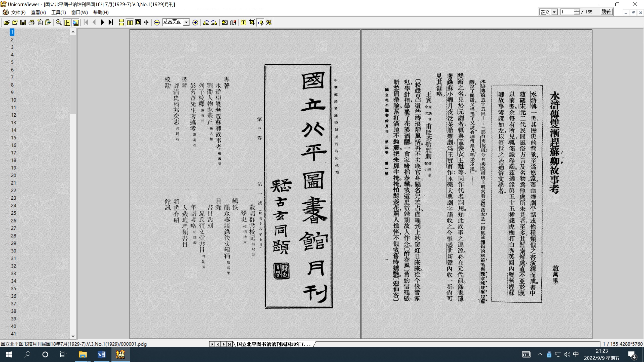Switch to continuous page layout icon
This screenshot has width=644, height=362.
(121, 22)
